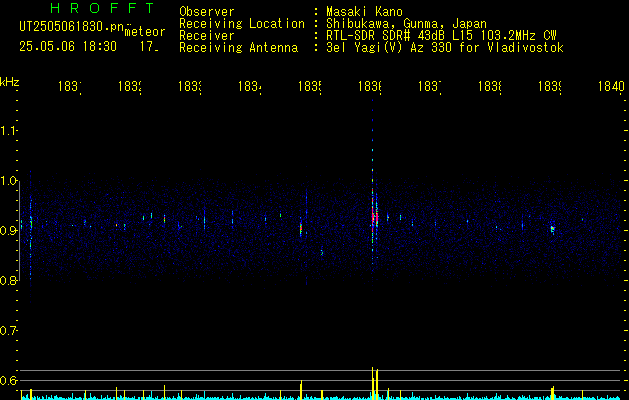The image size is (629, 400).
Task: Click the yellow intensity bar near 1839
Action: pos(552,393)
